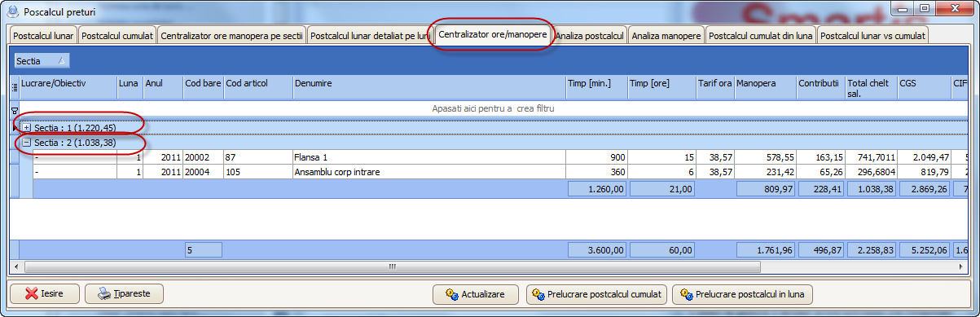Click the Sectia grouping sort chip

tap(42, 60)
